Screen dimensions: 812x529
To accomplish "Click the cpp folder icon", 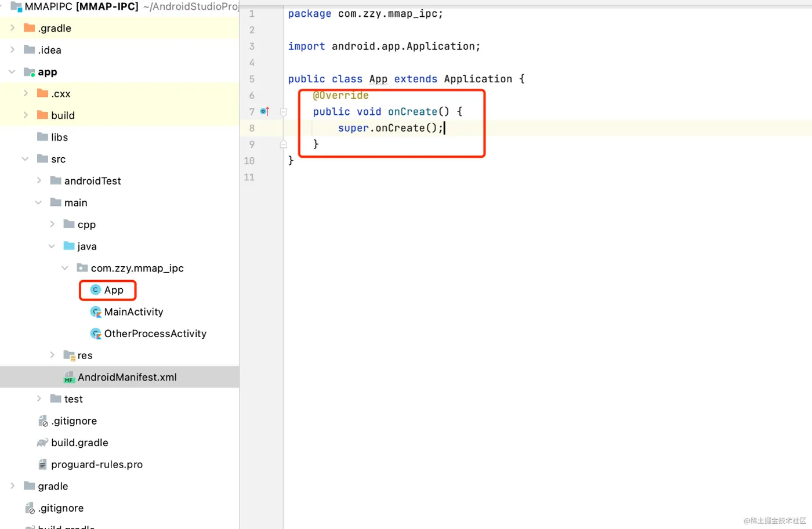I will (x=69, y=224).
